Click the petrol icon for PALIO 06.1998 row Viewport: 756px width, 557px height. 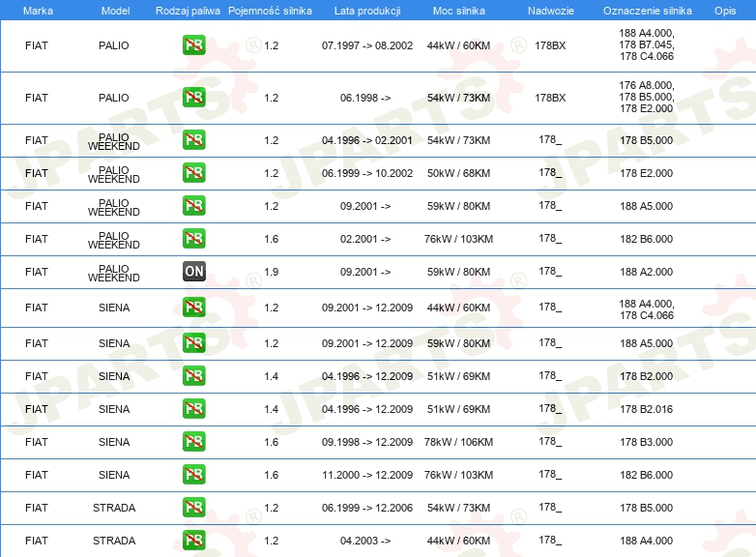193,98
